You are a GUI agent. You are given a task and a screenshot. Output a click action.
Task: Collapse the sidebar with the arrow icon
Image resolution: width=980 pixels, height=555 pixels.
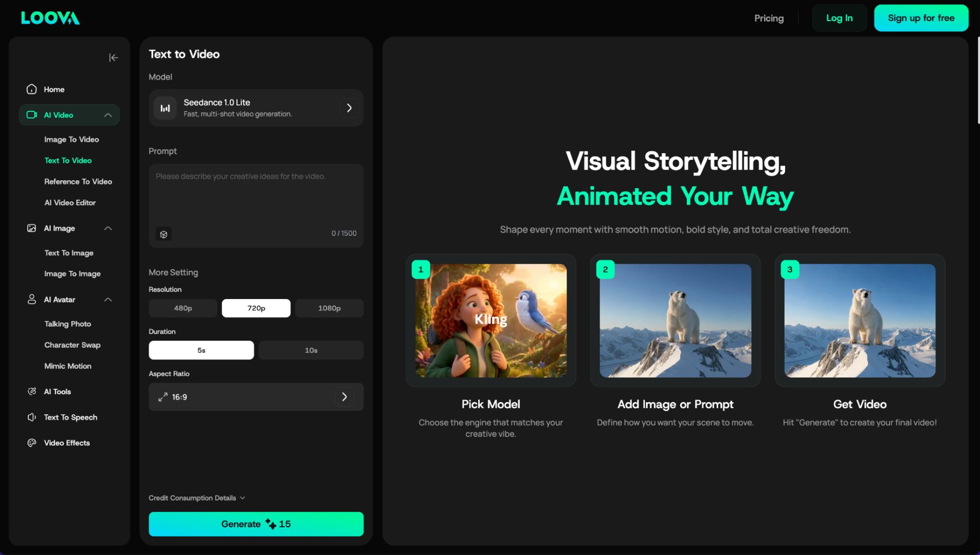tap(114, 58)
